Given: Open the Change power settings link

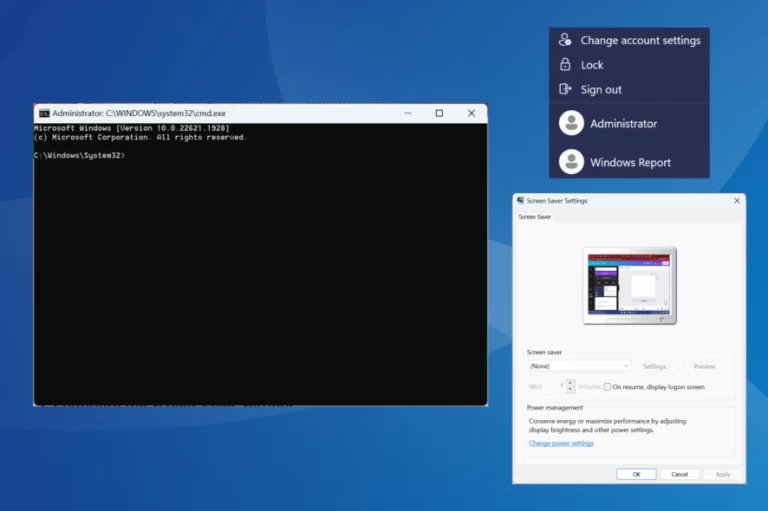Looking at the screenshot, I should [x=561, y=443].
